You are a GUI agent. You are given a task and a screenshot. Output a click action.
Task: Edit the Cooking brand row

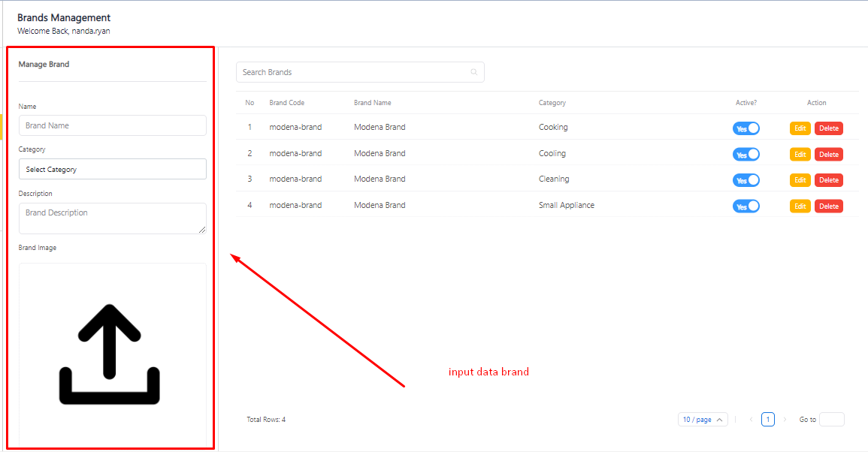[x=800, y=128]
